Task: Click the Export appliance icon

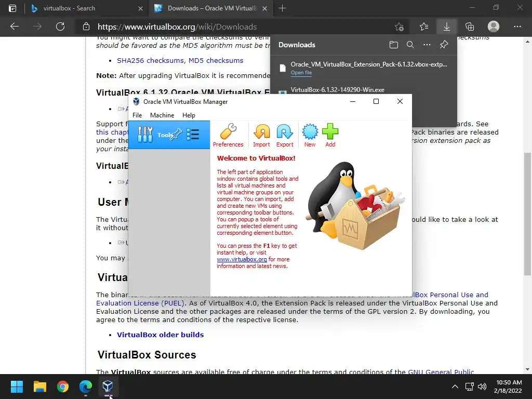Action: coord(285,135)
